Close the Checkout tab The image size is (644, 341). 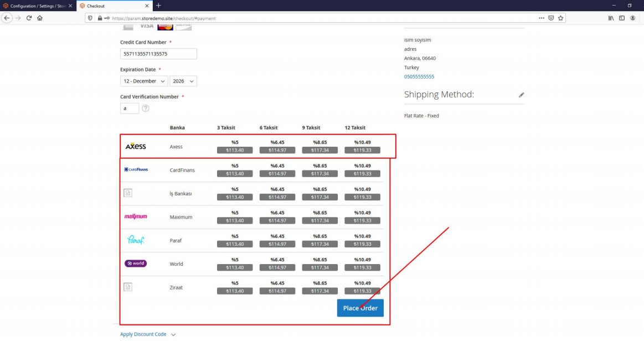pos(147,6)
